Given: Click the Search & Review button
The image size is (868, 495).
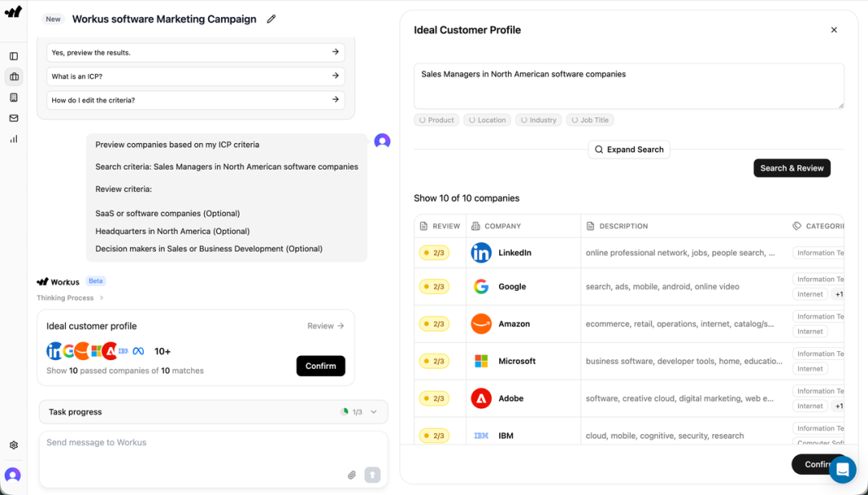Looking at the screenshot, I should click(x=792, y=168).
